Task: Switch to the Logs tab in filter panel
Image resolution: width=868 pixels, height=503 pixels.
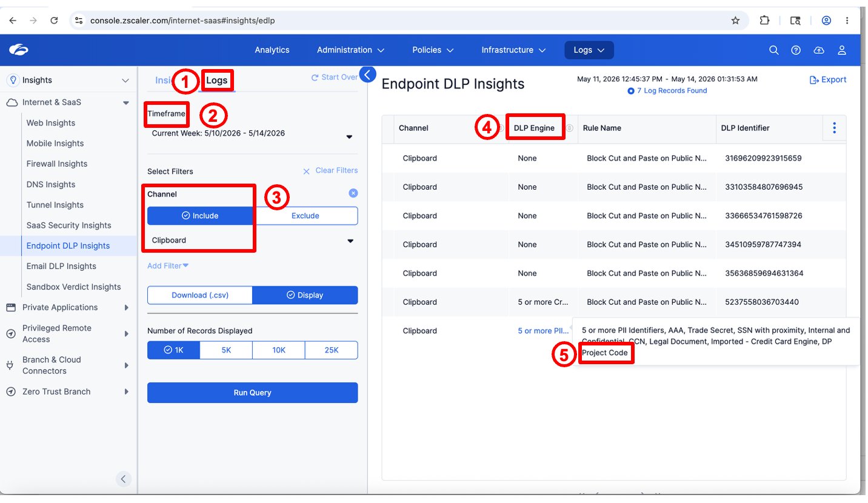Action: click(x=217, y=80)
